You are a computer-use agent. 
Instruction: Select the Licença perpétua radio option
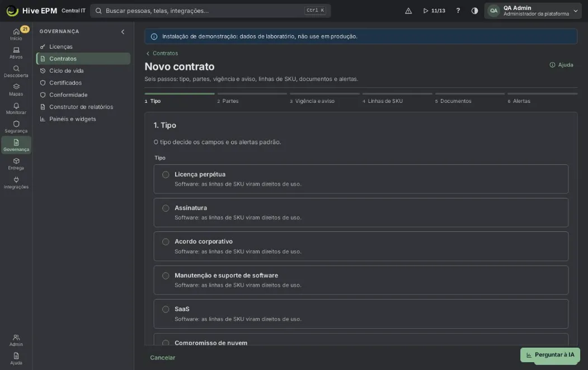[166, 174]
